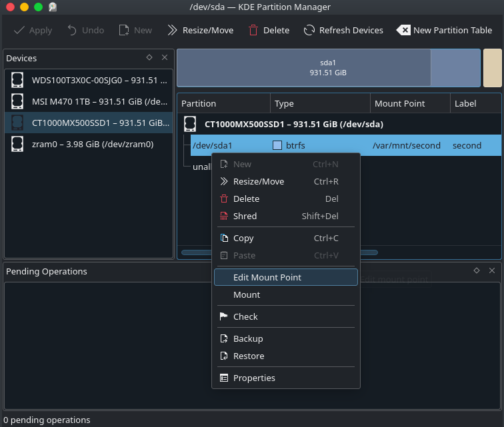504x427 pixels.
Task: Select the CT1000MX500SSD1 device in Devices list
Action: 89,123
